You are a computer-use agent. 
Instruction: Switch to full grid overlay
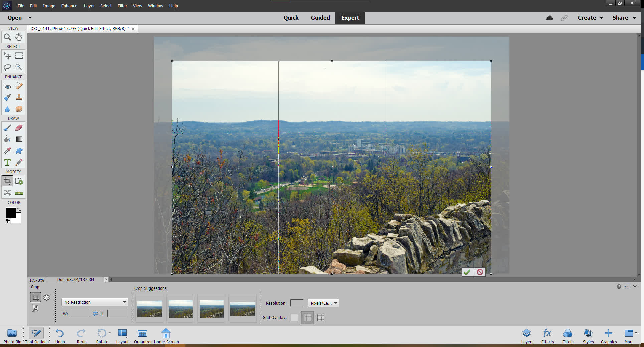321,318
